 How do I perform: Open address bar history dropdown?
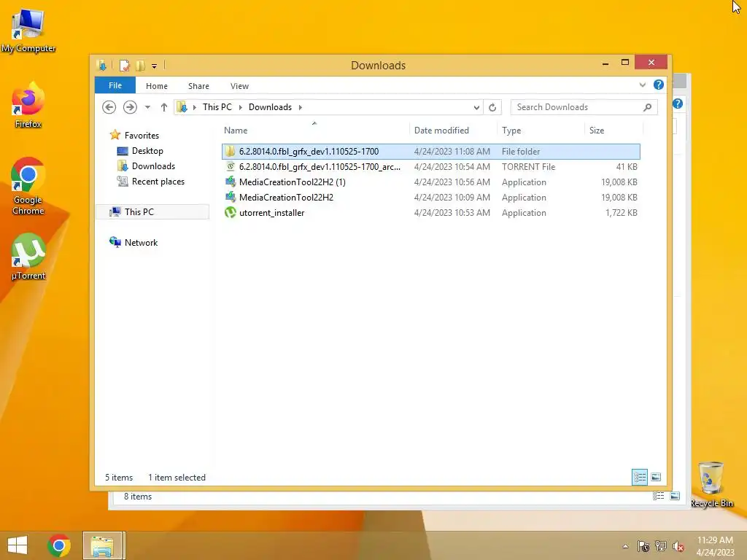(476, 107)
